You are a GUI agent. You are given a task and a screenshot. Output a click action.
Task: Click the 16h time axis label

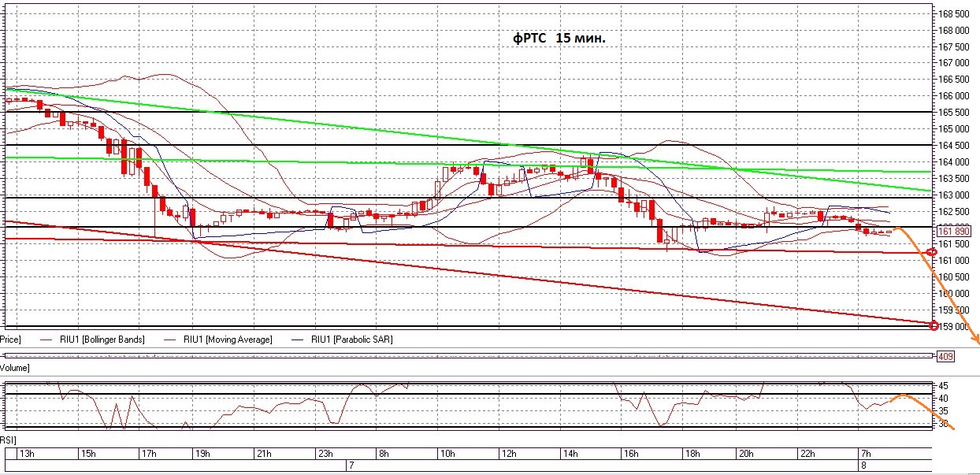click(x=630, y=454)
